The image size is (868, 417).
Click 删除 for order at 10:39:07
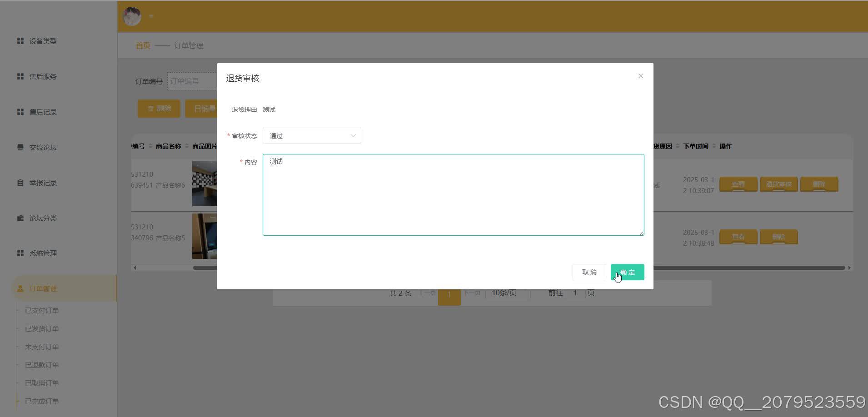point(819,184)
